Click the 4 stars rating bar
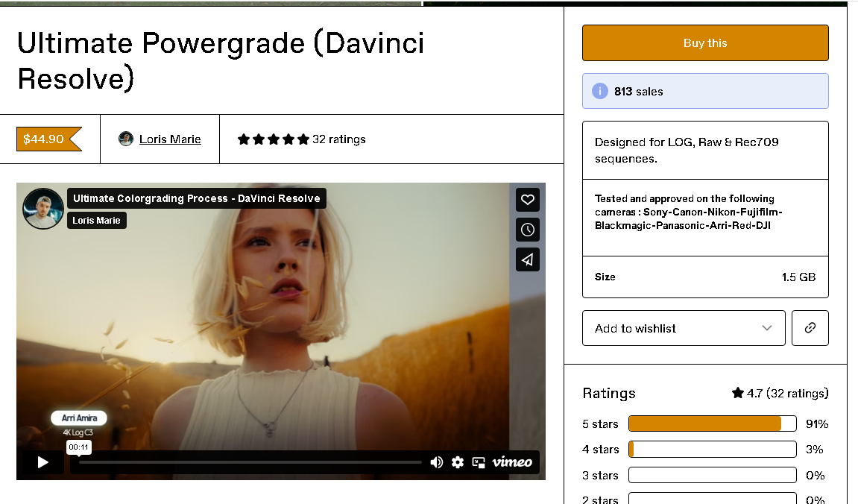The width and height of the screenshot is (858, 504). coord(713,450)
